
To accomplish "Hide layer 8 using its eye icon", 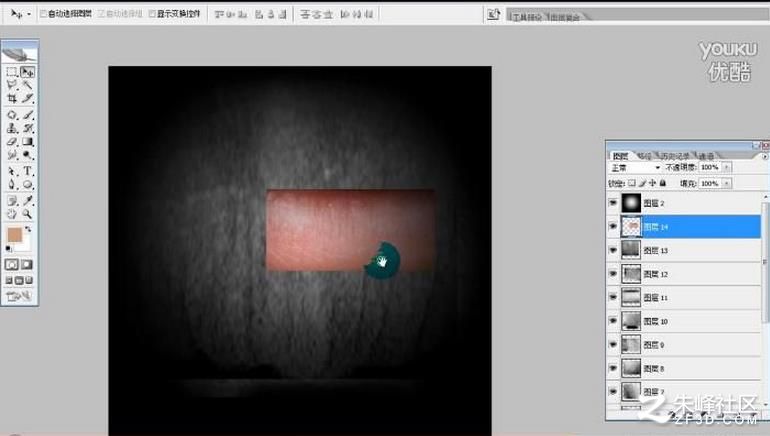I will [x=612, y=368].
